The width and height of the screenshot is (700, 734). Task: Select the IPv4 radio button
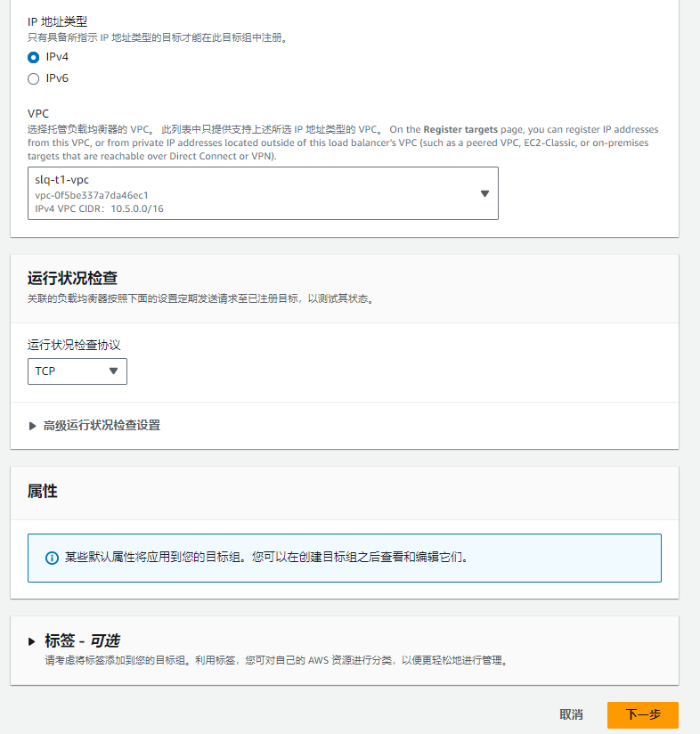(x=33, y=58)
